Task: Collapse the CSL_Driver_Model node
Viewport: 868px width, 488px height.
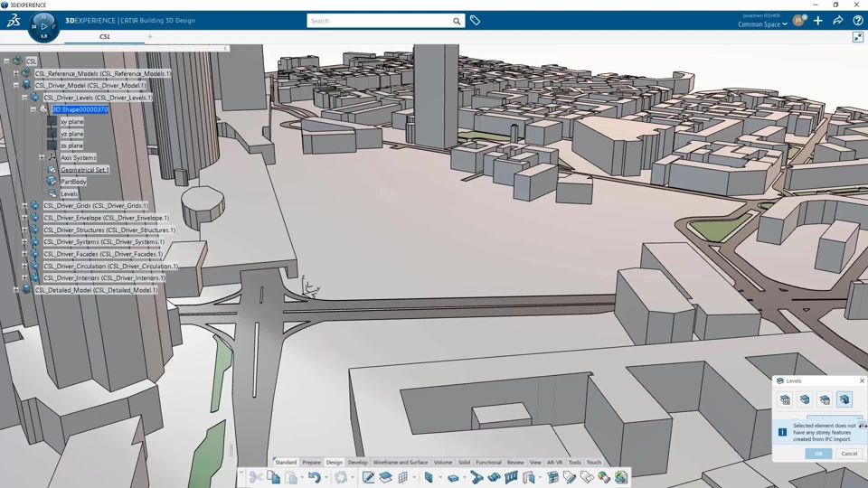Action: 15,85
